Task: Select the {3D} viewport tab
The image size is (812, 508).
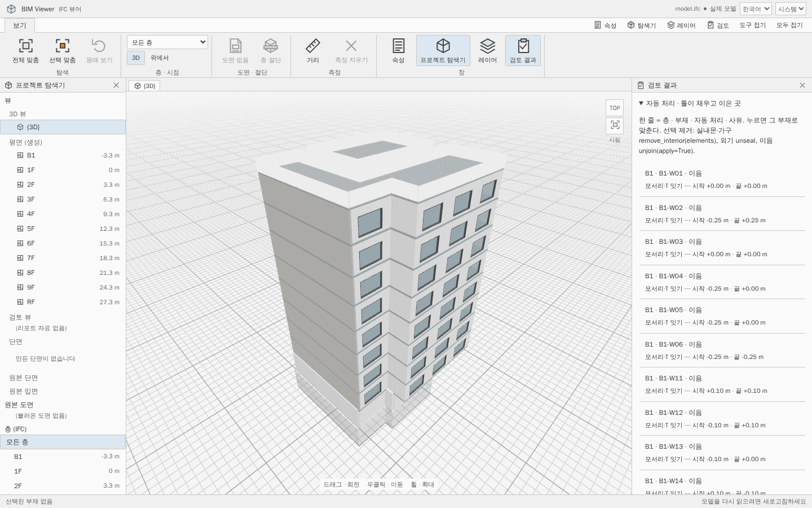Action: (145, 86)
